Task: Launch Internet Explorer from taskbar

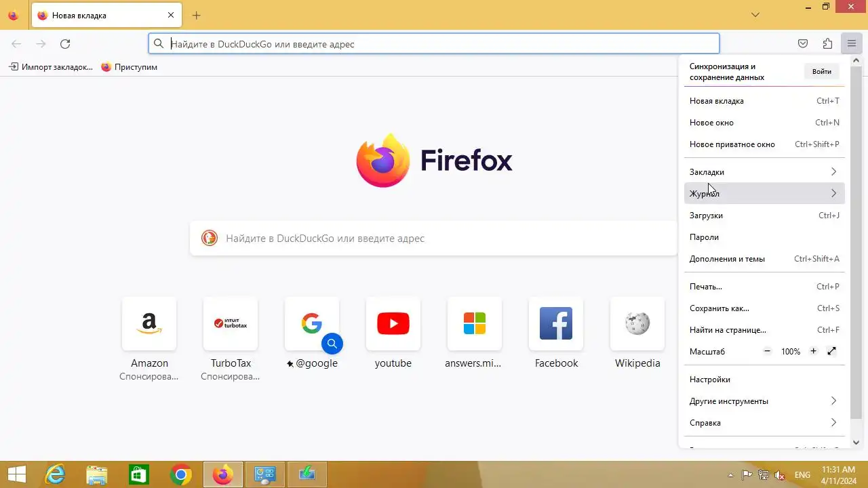Action: tap(54, 474)
